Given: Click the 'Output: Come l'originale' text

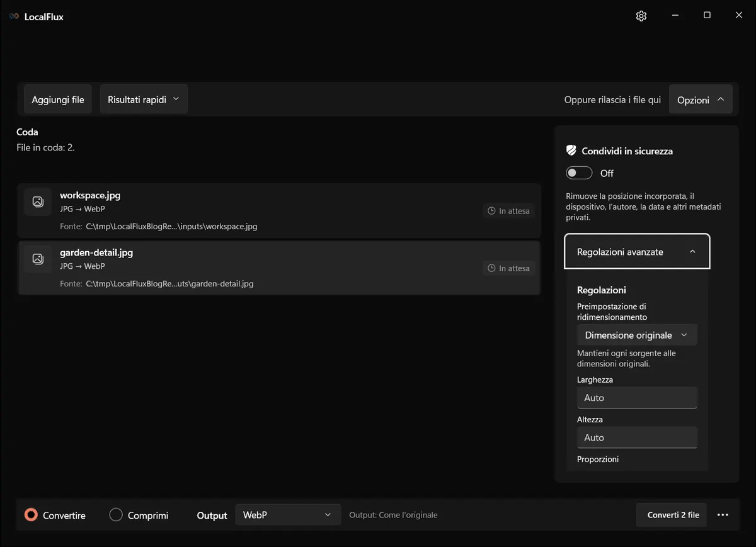Looking at the screenshot, I should [x=393, y=515].
